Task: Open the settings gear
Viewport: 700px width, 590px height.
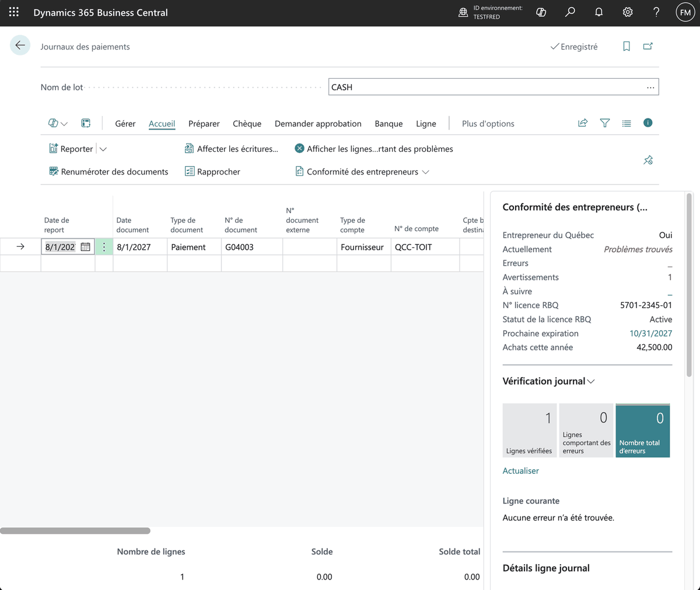Action: (628, 12)
